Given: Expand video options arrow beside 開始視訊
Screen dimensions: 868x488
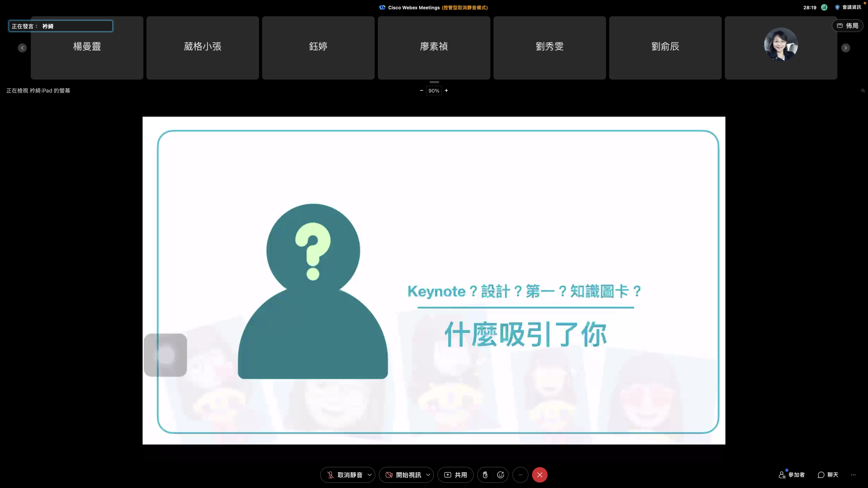Looking at the screenshot, I should pos(428,475).
